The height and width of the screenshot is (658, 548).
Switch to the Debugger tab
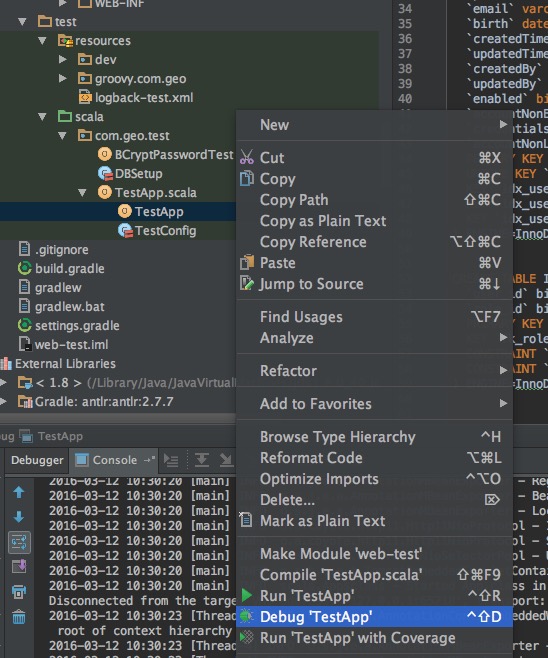point(37,460)
